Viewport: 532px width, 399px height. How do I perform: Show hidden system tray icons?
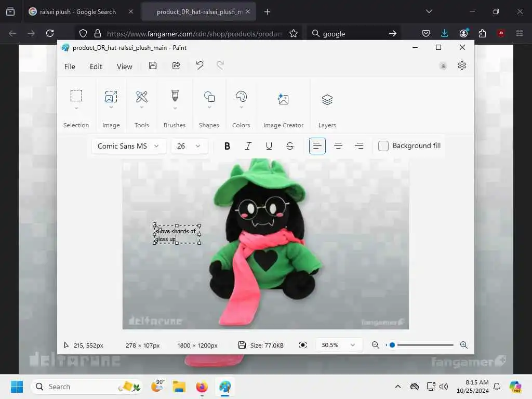click(x=398, y=387)
